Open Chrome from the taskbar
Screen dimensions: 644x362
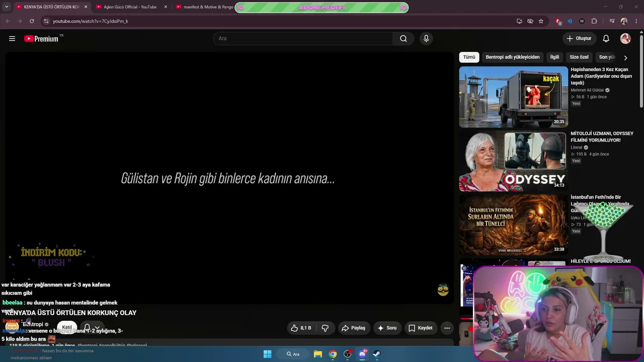coord(333,354)
